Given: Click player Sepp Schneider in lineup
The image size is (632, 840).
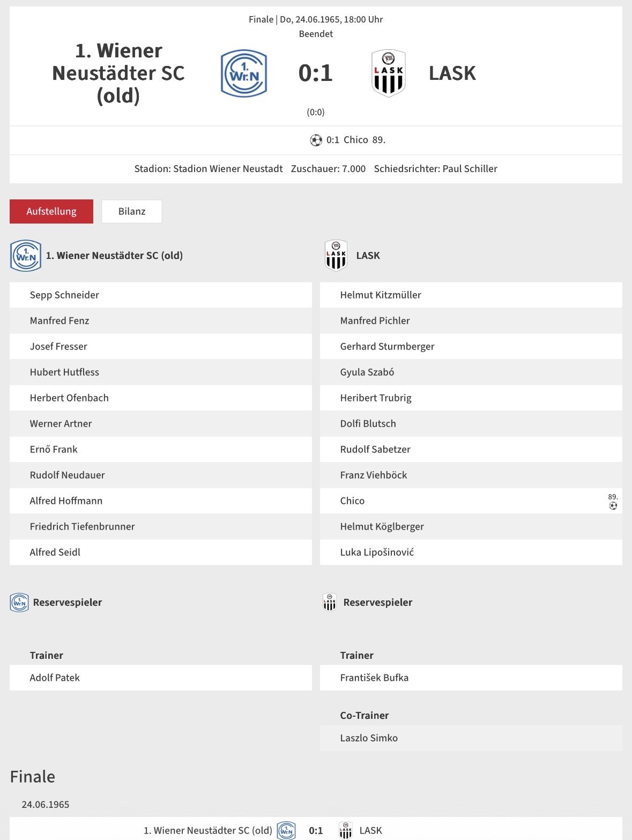Looking at the screenshot, I should [x=64, y=295].
